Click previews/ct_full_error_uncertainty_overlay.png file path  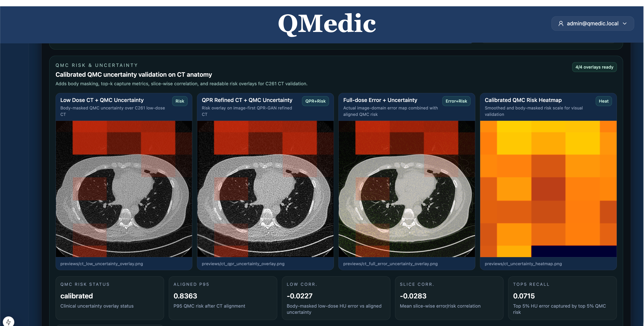click(390, 264)
